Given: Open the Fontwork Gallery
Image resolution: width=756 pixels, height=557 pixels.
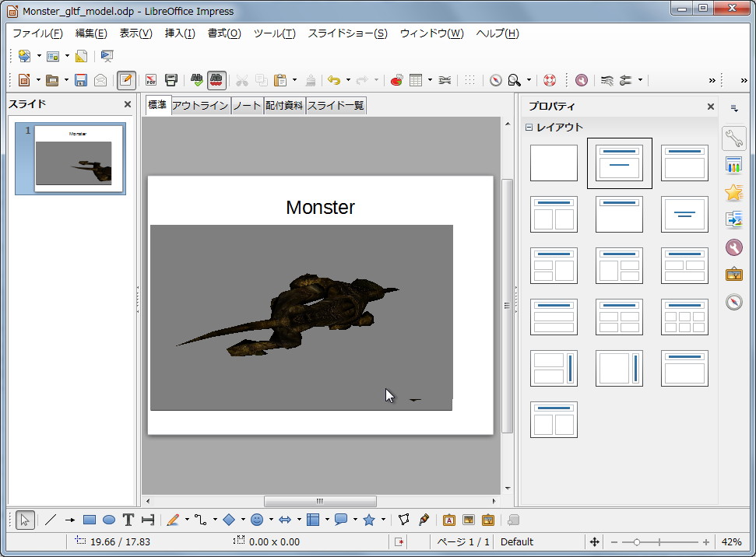Looking at the screenshot, I should coord(448,519).
